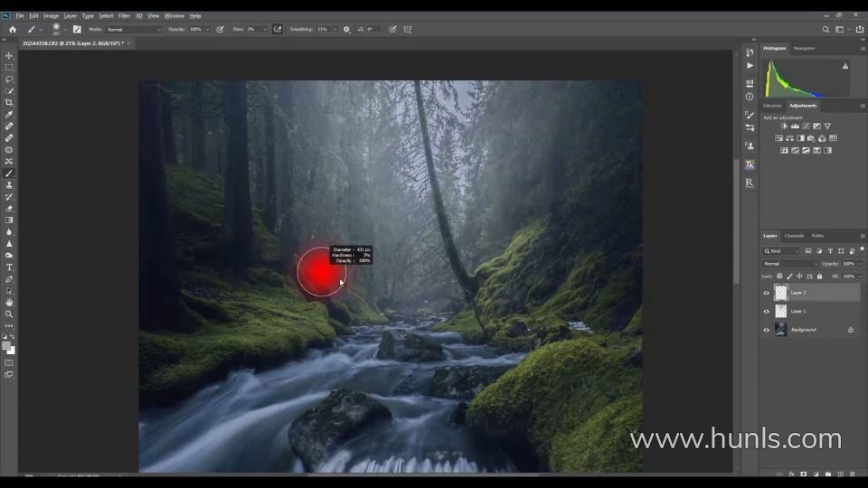This screenshot has width=868, height=488.
Task: Select the Type tool
Action: (x=9, y=267)
